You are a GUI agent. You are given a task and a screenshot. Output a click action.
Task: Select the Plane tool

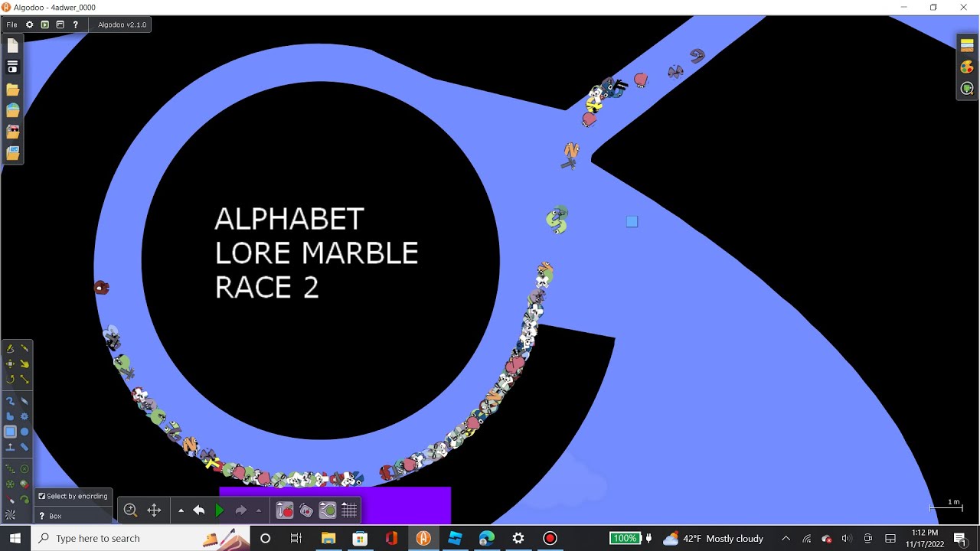10,447
